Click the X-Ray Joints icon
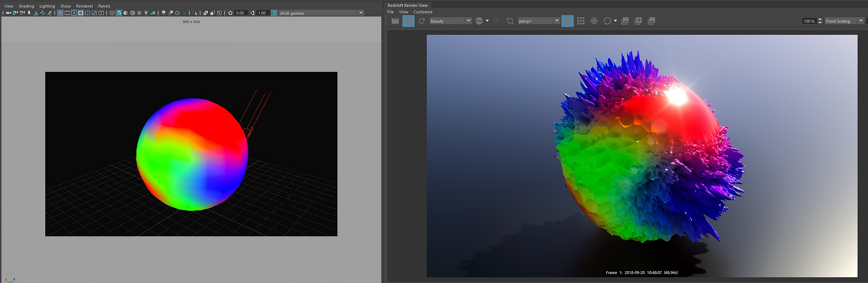 click(219, 13)
